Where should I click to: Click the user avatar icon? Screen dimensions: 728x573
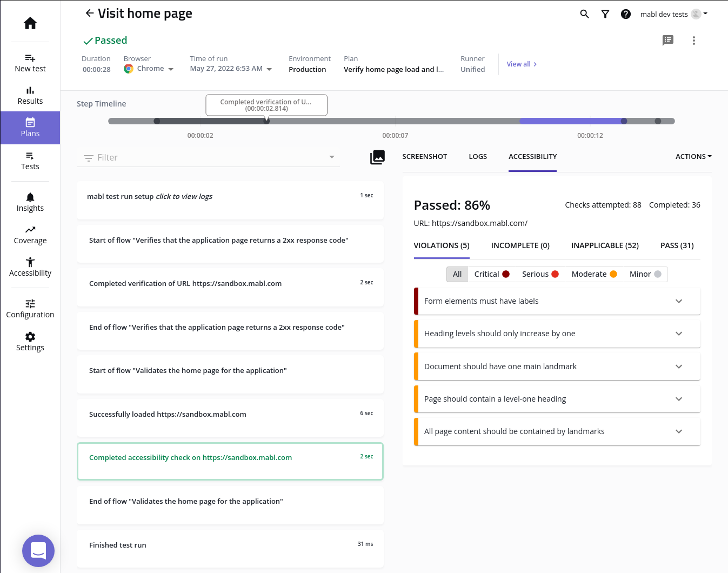click(696, 14)
